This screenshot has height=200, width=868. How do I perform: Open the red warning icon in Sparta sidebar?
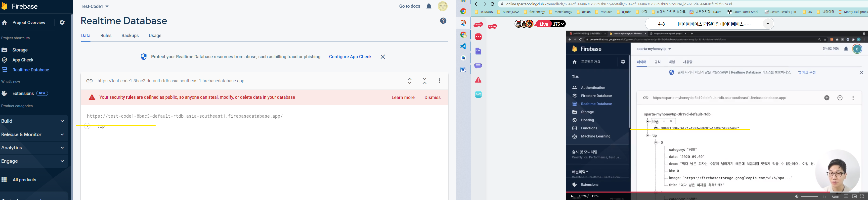(478, 80)
